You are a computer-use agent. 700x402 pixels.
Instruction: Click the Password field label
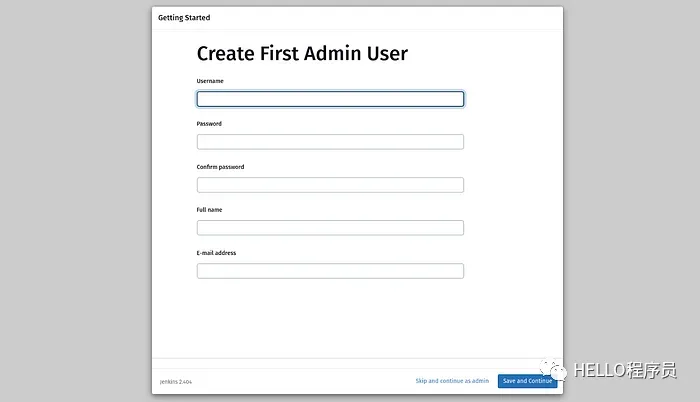[x=209, y=124]
